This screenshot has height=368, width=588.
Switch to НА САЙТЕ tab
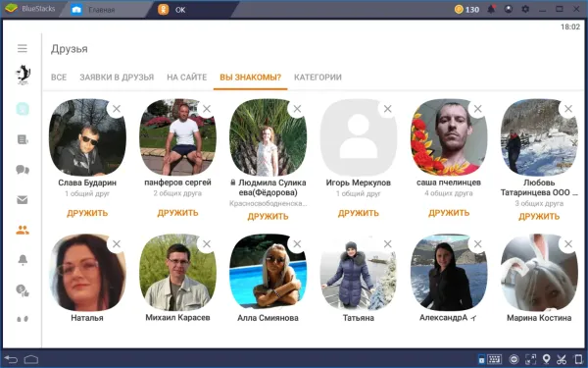coord(187,78)
